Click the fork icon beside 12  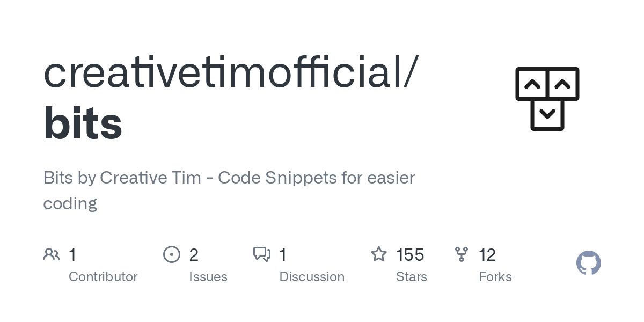coord(461,254)
